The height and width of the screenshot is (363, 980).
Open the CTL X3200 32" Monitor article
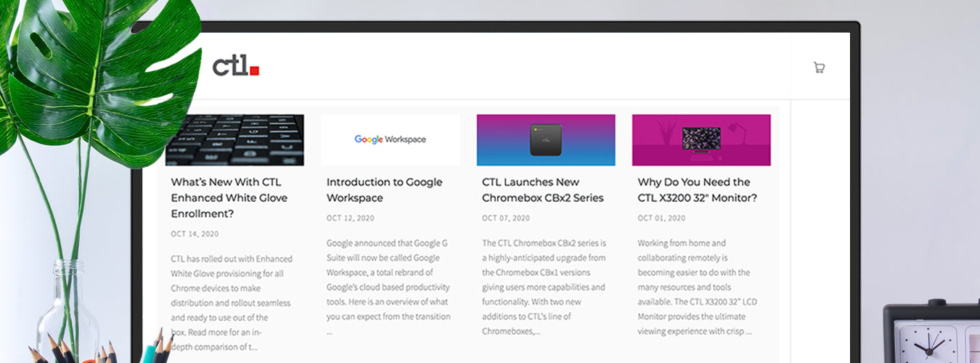(x=697, y=189)
